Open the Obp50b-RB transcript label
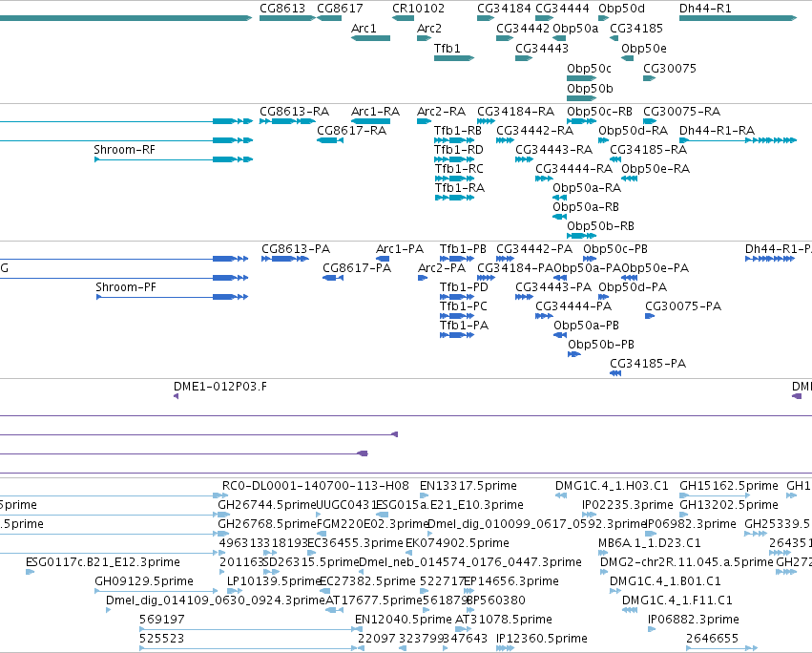The image size is (812, 653). point(600,226)
